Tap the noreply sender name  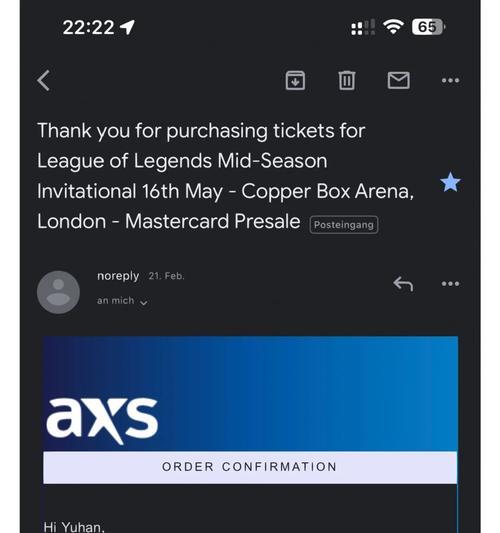(118, 276)
